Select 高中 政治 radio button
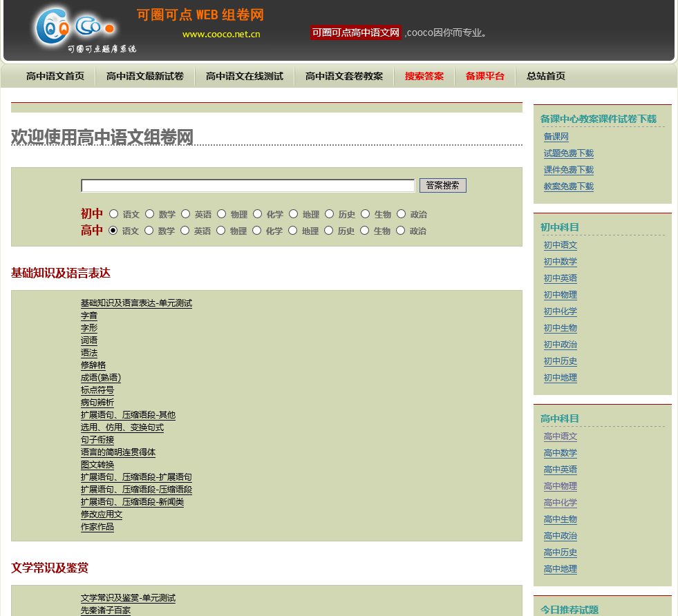The height and width of the screenshot is (616, 678). [x=400, y=230]
